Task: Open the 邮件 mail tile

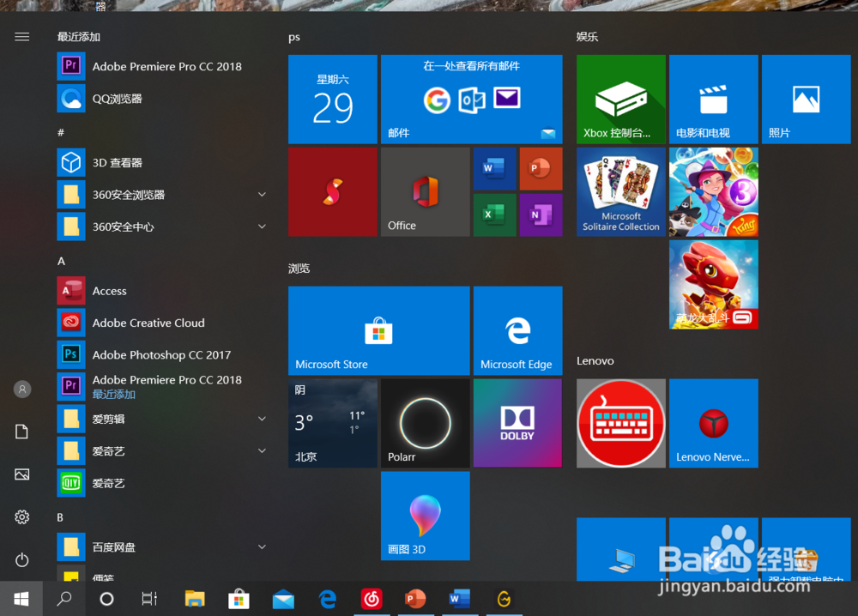Action: click(471, 99)
